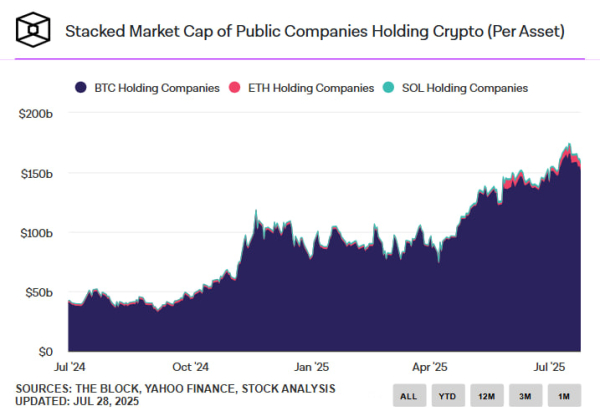Click The Block cube logo

point(33,29)
